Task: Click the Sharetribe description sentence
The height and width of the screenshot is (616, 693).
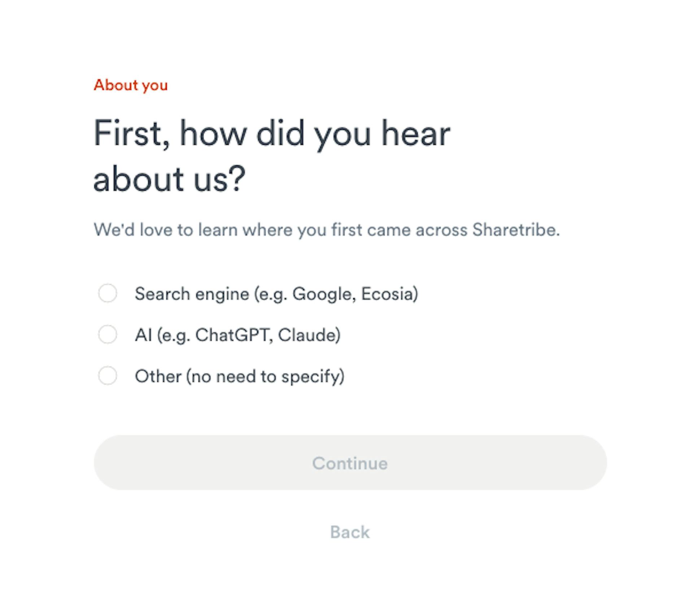Action: pyautogui.click(x=327, y=230)
